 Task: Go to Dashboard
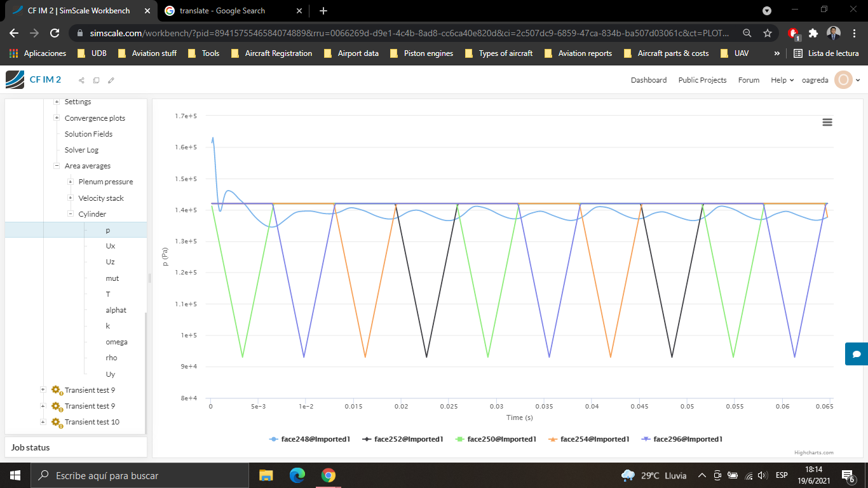649,80
